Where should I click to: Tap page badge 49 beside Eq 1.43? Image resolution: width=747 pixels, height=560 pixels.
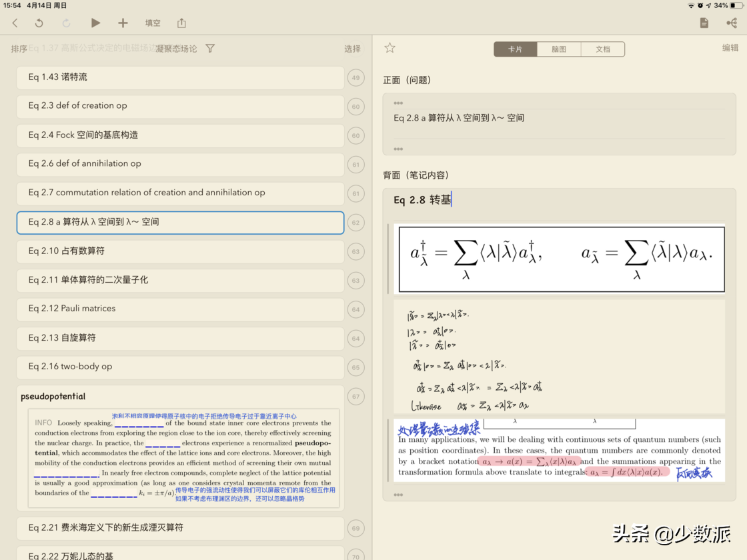click(356, 77)
